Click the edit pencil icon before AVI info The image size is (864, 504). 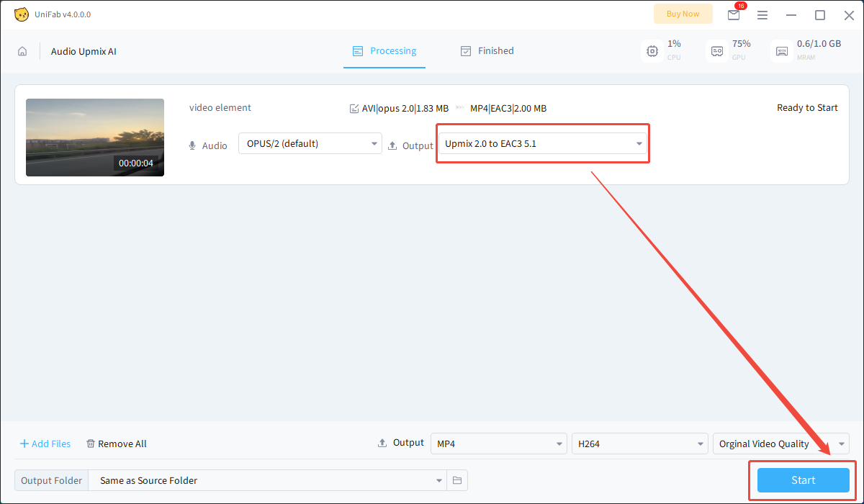[x=354, y=108]
